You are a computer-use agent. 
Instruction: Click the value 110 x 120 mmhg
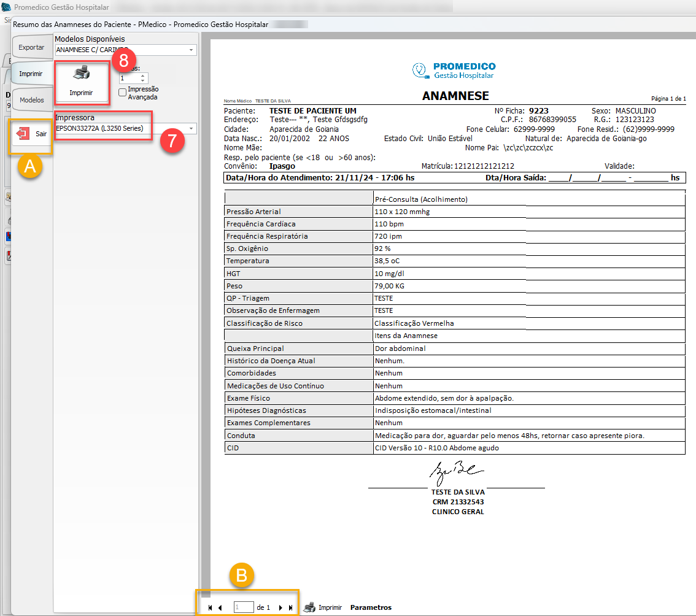tap(402, 212)
